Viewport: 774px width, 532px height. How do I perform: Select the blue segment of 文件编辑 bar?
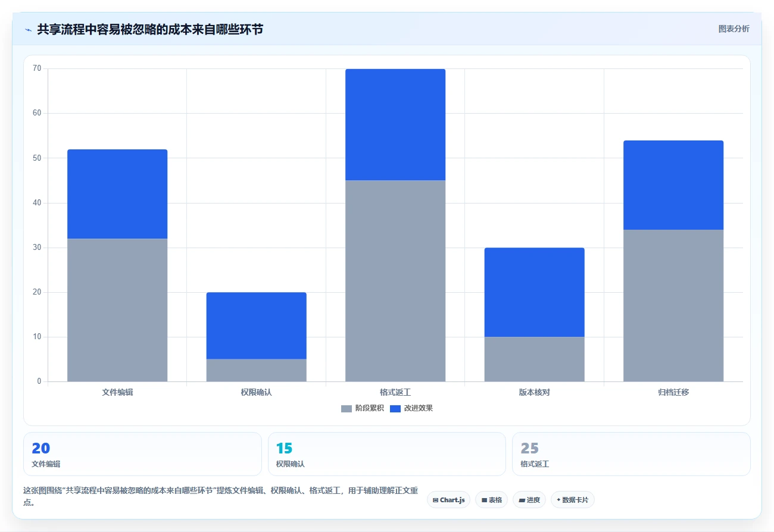click(117, 194)
